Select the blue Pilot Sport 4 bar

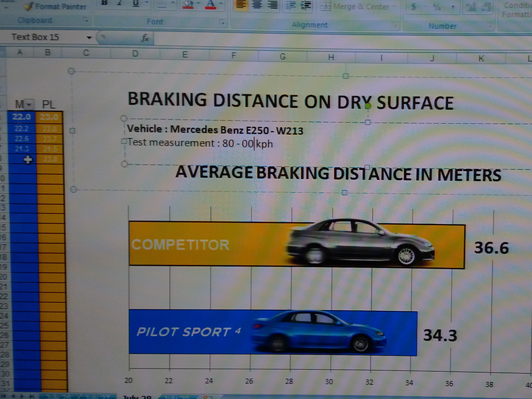click(273, 332)
